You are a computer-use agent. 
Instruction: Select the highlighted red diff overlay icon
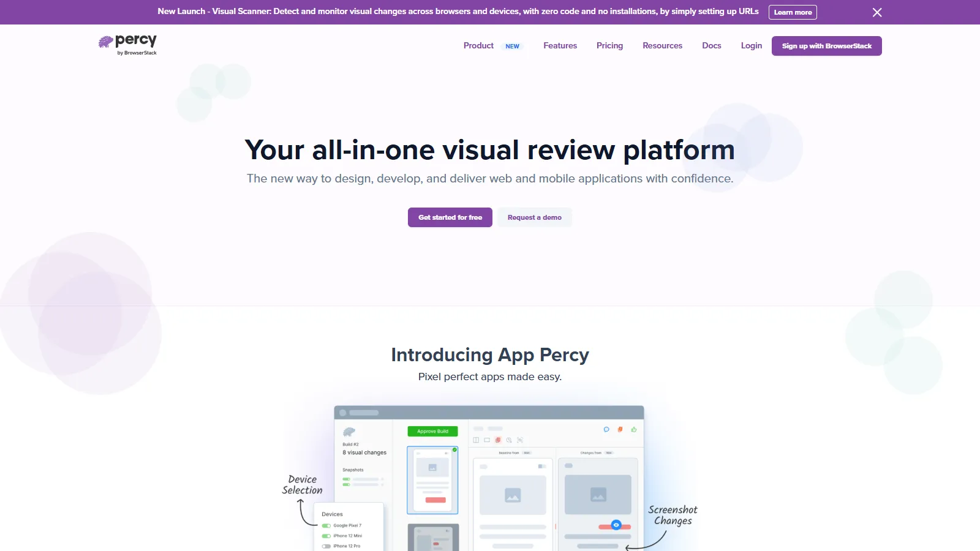pyautogui.click(x=498, y=439)
